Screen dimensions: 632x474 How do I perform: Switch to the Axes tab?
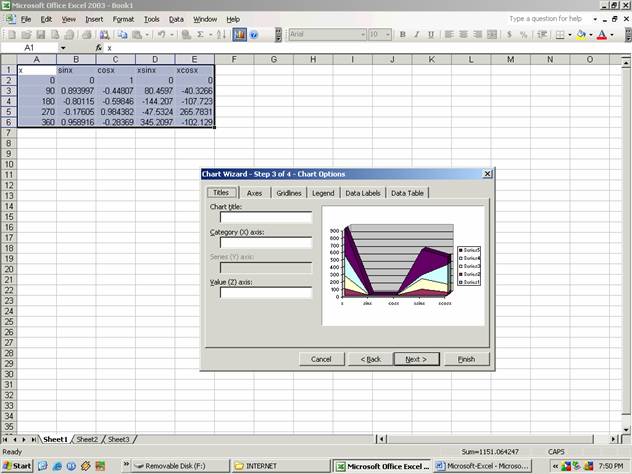(254, 193)
